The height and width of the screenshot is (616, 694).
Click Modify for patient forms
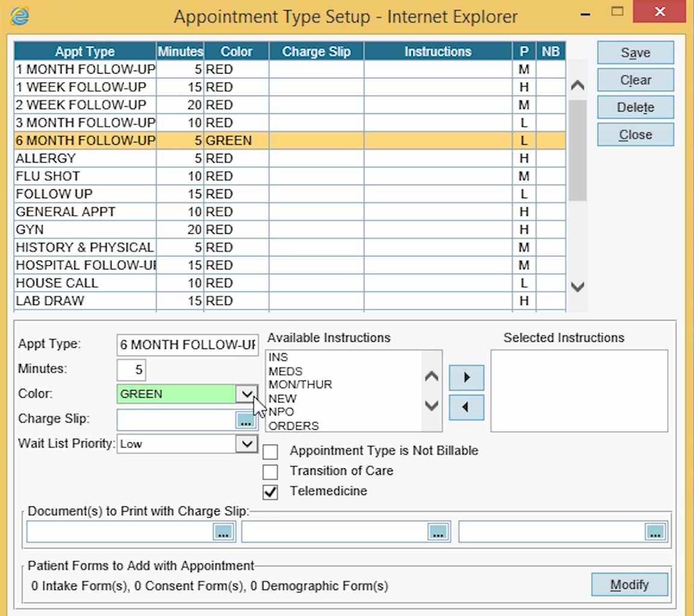point(630,585)
